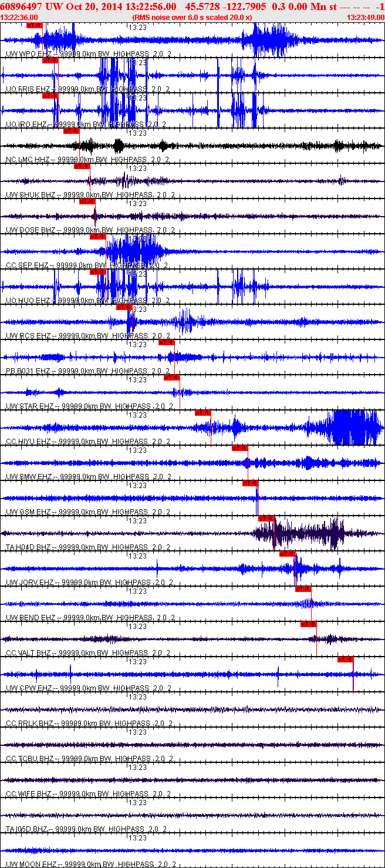
Task: Select the CC WIFE BHZ trace label
Action: tap(88, 794)
